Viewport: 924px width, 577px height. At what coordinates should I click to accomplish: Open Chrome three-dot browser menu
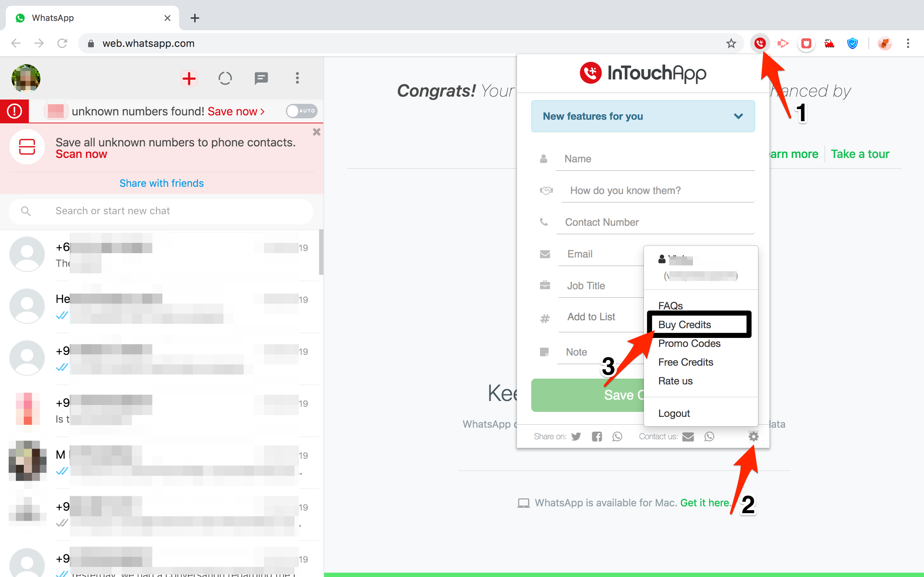908,44
